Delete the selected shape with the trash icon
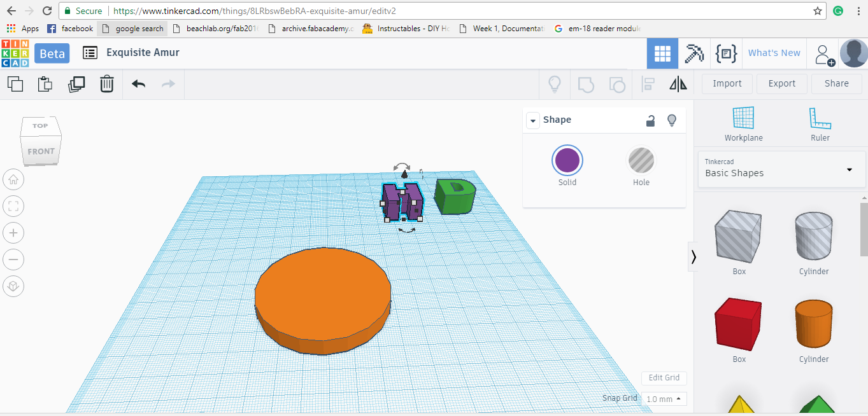The width and height of the screenshot is (868, 416). point(107,83)
